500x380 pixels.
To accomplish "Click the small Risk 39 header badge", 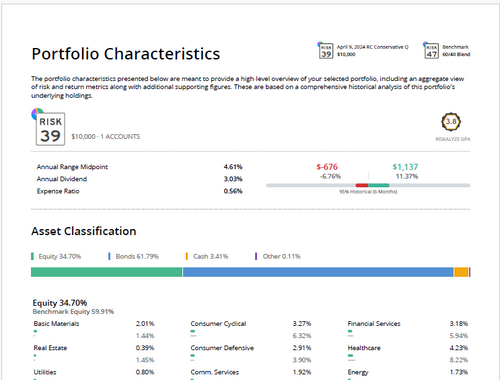I will (x=326, y=51).
